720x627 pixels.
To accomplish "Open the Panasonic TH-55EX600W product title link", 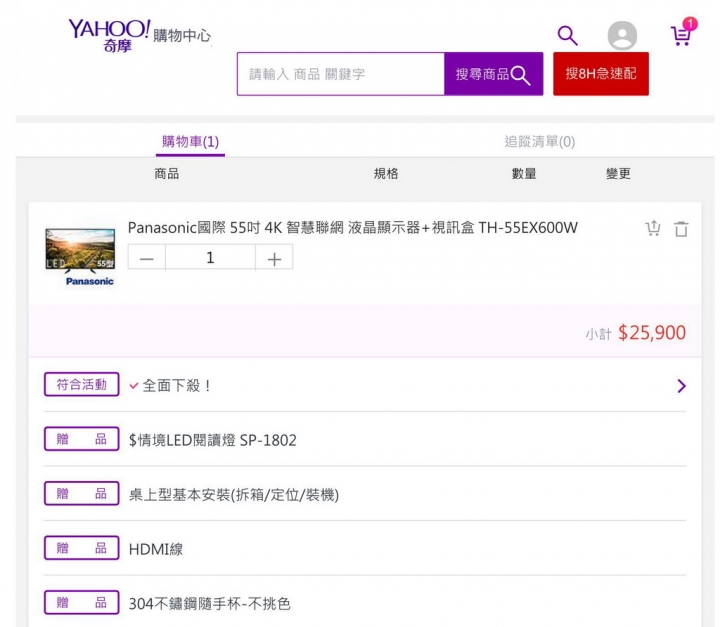I will click(353, 227).
